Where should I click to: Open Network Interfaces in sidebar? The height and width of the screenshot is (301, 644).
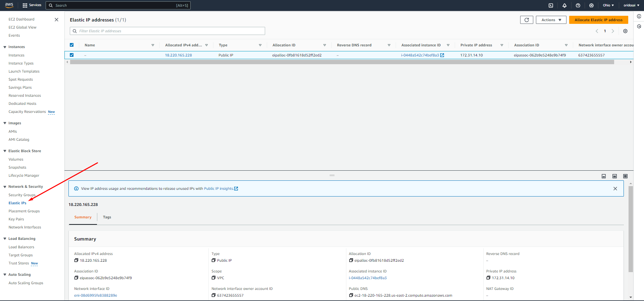[x=25, y=227]
